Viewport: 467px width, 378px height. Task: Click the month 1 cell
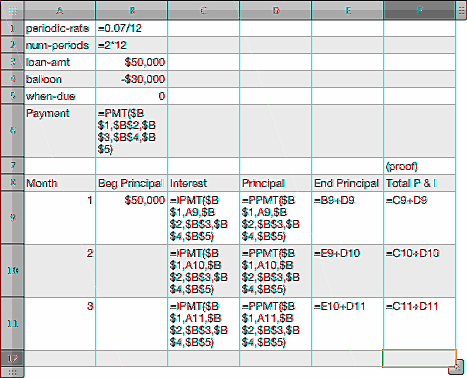click(60, 218)
